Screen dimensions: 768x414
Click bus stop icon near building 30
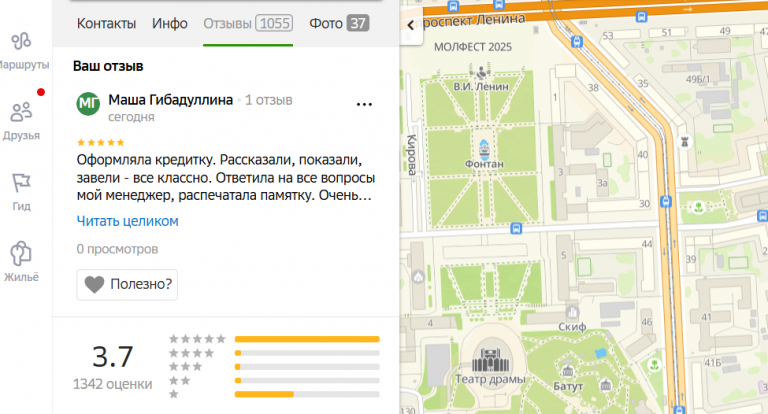(666, 201)
